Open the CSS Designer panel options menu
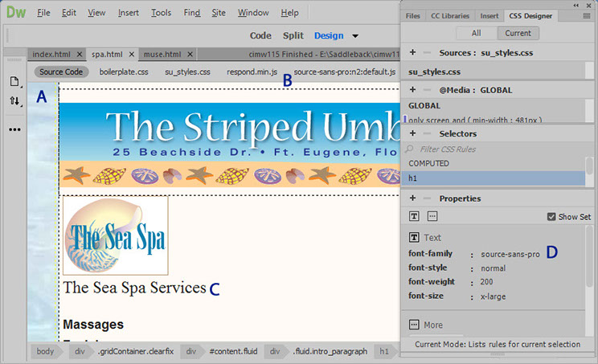598x364 pixels. 588,15
